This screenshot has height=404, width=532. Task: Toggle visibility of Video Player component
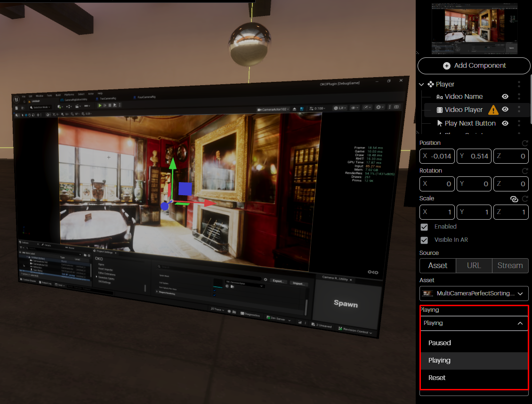(505, 109)
